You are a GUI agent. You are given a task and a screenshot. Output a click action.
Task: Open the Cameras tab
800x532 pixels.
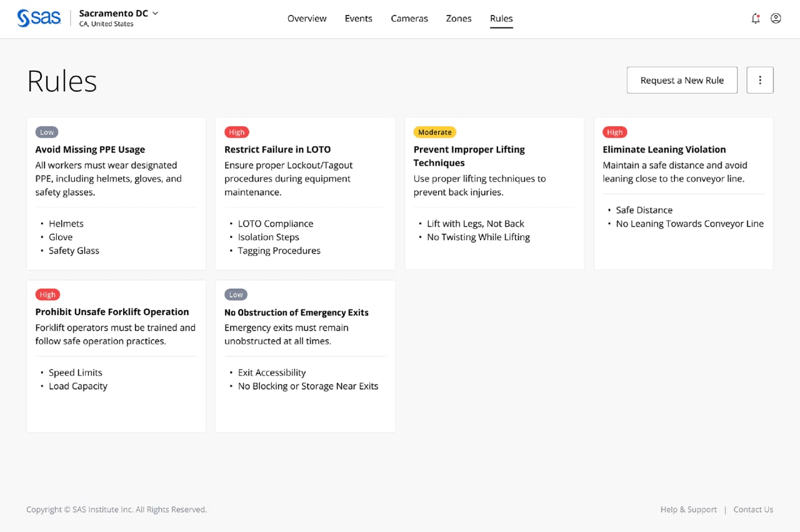click(409, 18)
